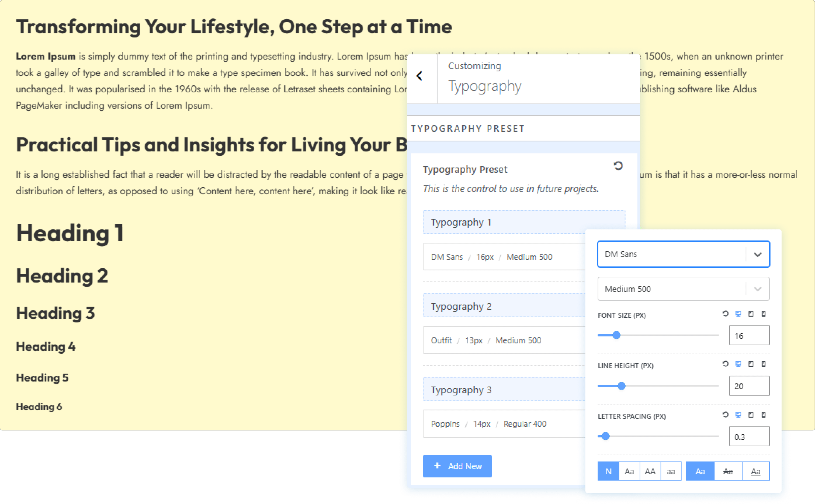This screenshot has height=504, width=815.
Task: Enable strikethrough text decoration
Action: (728, 471)
